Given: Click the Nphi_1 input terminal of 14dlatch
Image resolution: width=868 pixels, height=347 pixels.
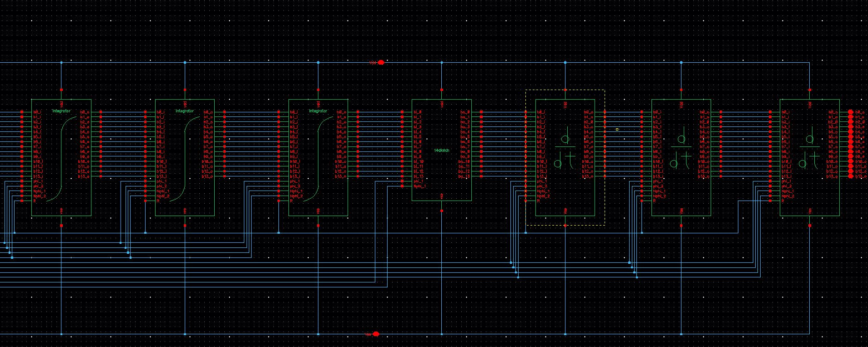Looking at the screenshot, I should 402,186.
